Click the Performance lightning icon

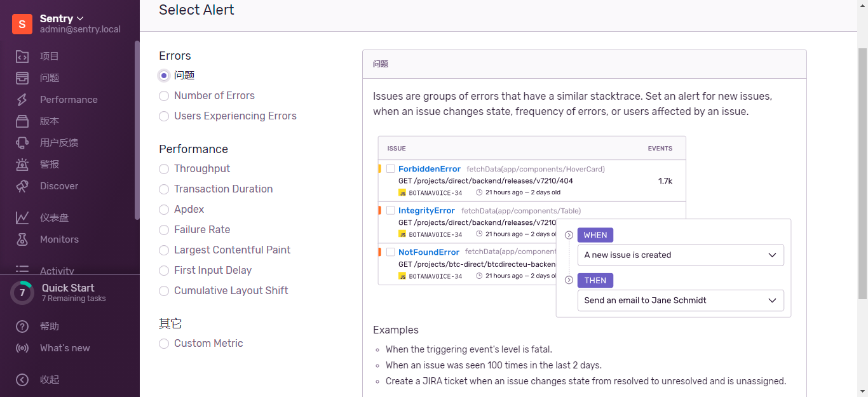pyautogui.click(x=22, y=100)
